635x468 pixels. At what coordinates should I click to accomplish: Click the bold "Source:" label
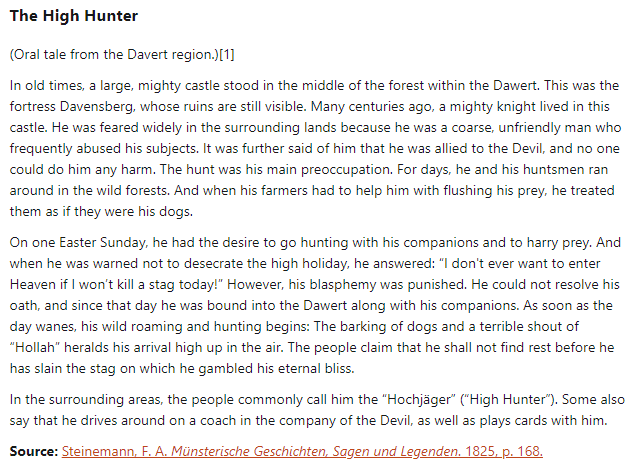coord(34,452)
